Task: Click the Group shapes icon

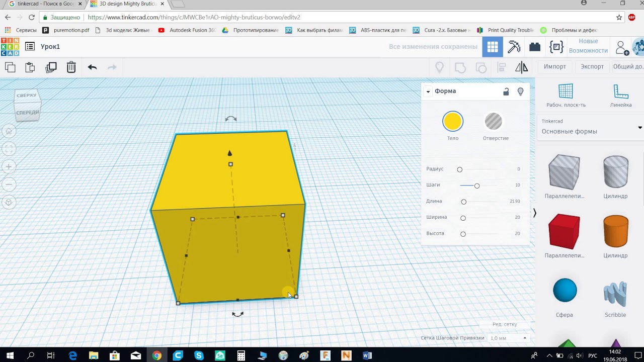Action: click(x=460, y=67)
